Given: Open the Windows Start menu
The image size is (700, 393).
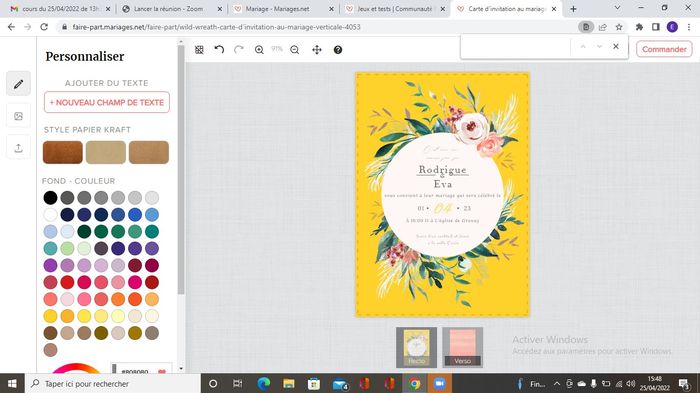Looking at the screenshot, I should (12, 384).
